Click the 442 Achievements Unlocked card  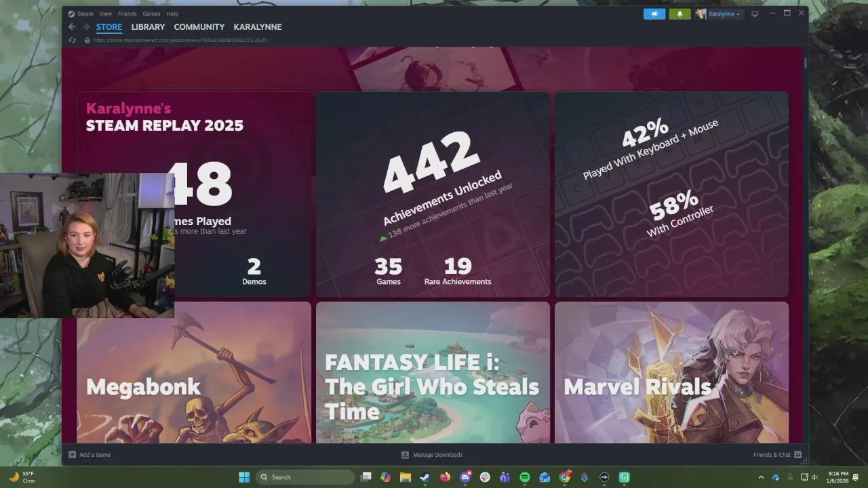pos(433,195)
